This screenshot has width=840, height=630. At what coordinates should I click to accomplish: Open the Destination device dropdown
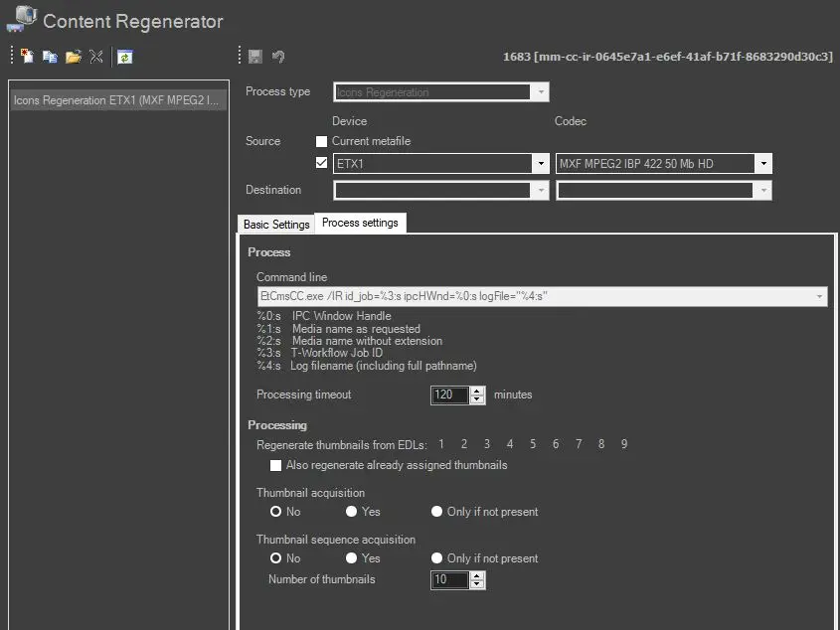(540, 191)
